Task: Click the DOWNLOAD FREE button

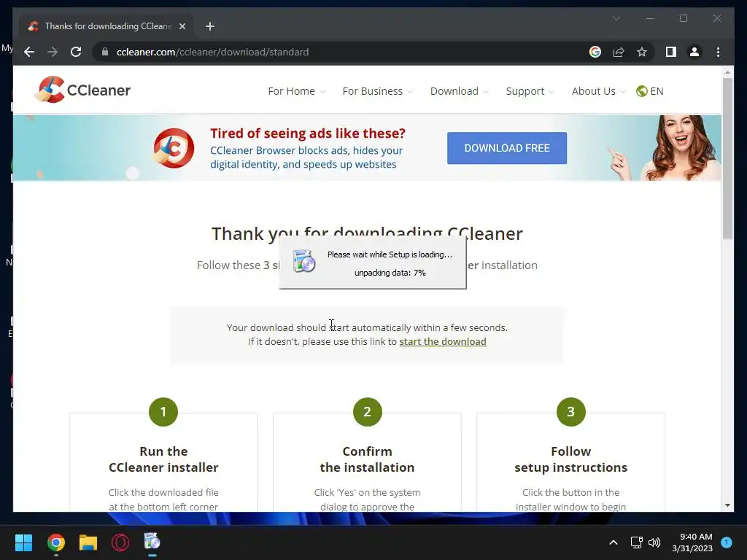Action: [x=507, y=148]
